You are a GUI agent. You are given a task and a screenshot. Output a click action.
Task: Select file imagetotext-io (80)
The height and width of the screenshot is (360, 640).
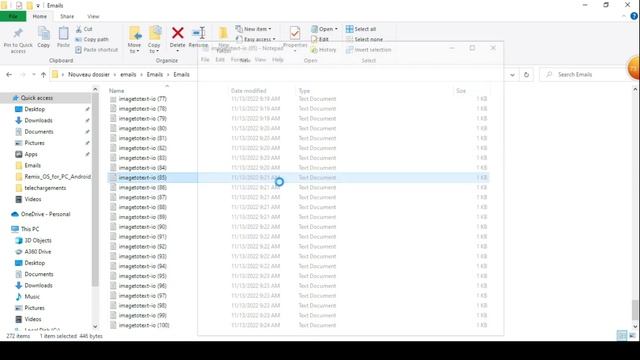click(142, 129)
